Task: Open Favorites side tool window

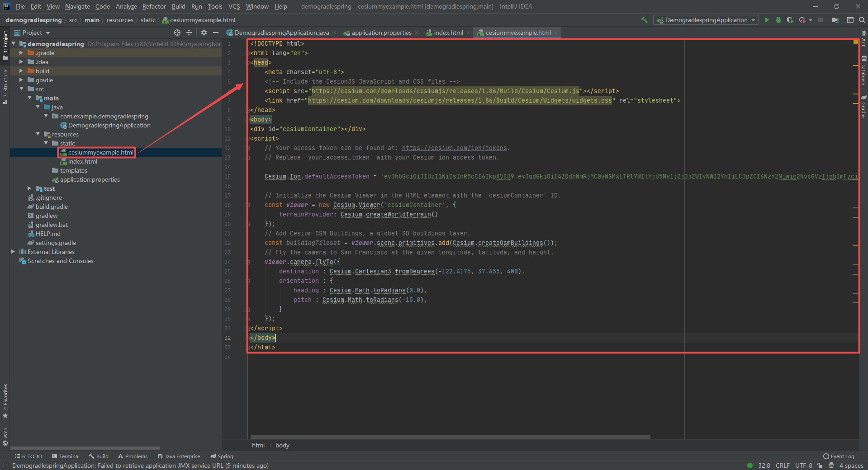Action: (x=5, y=401)
